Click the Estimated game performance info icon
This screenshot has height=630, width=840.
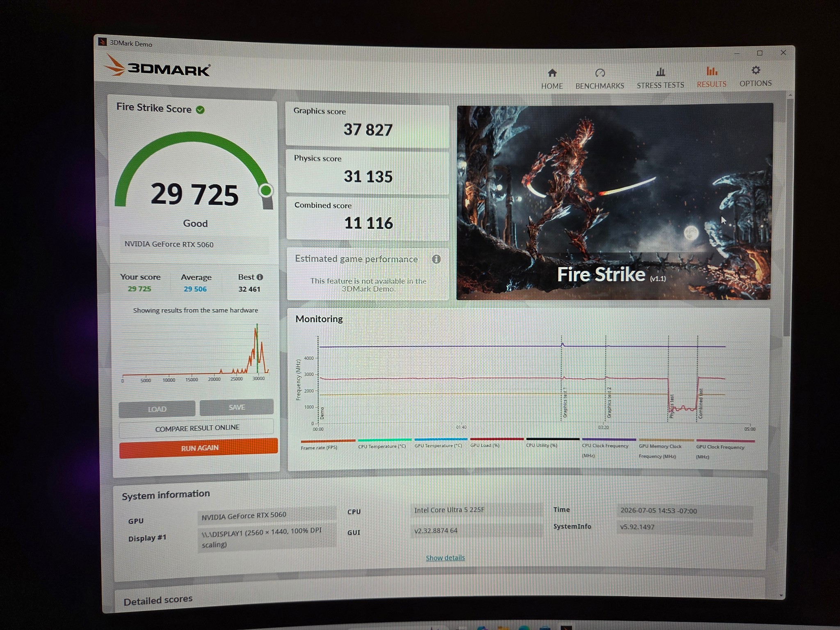pyautogui.click(x=436, y=259)
